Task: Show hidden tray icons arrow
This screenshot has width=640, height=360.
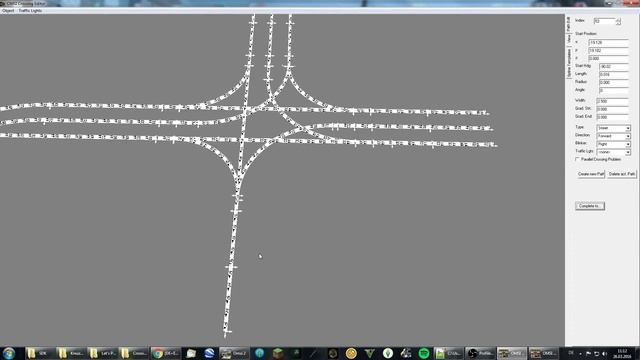Action: point(580,353)
